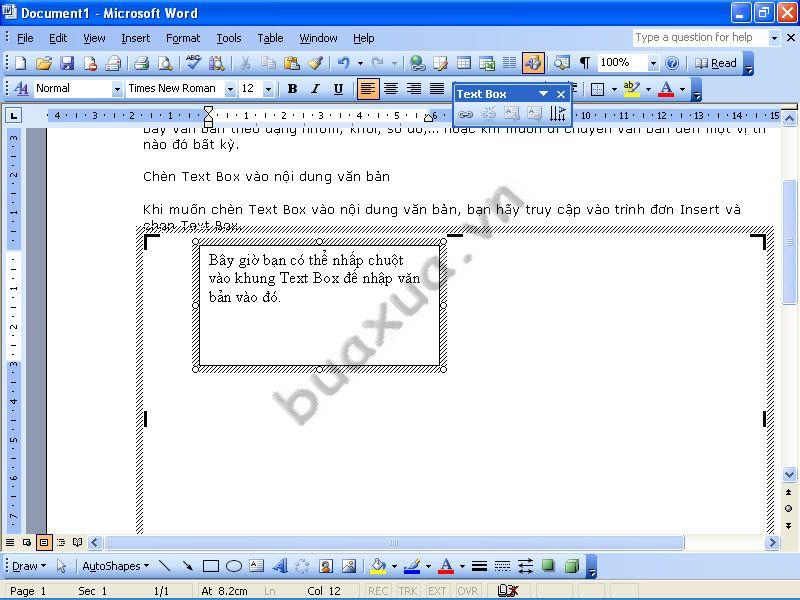Open Shadow Style options
This screenshot has width=800, height=600.
tap(548, 565)
